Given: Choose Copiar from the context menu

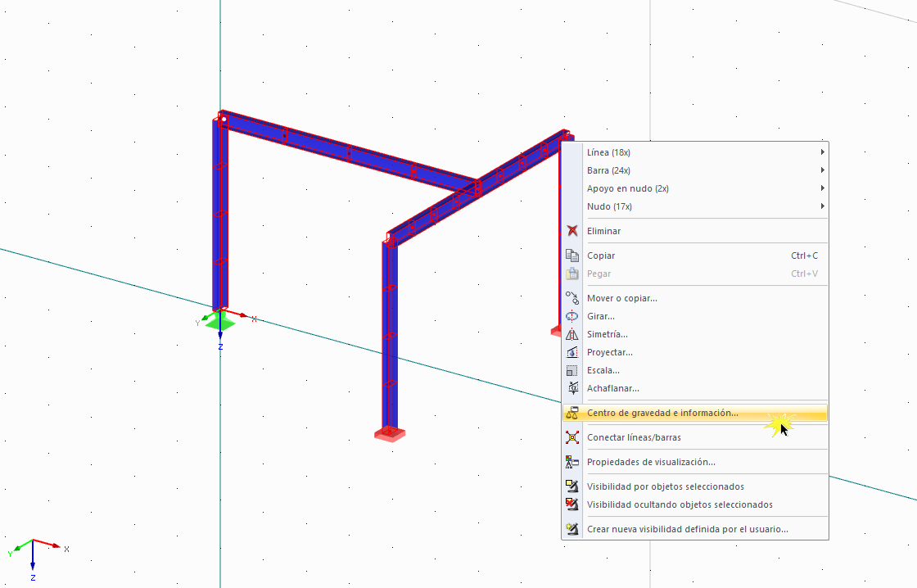Looking at the screenshot, I should [x=695, y=256].
